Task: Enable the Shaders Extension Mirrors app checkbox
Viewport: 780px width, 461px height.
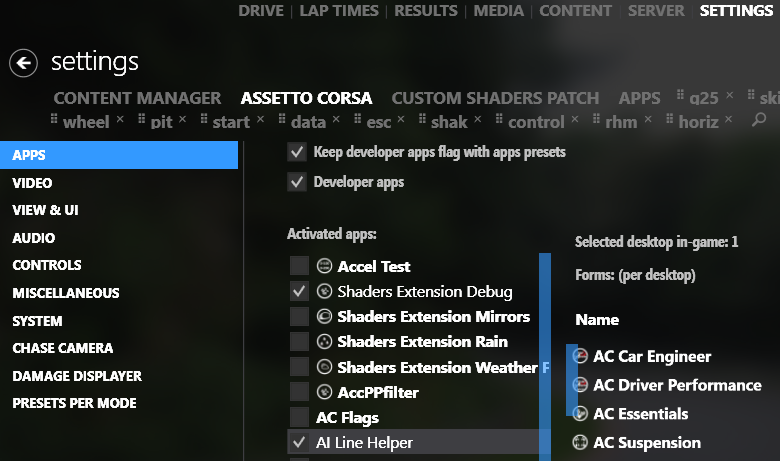Action: 299,317
